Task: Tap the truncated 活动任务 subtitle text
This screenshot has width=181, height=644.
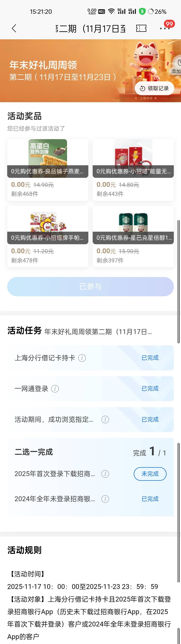Action: (x=98, y=332)
